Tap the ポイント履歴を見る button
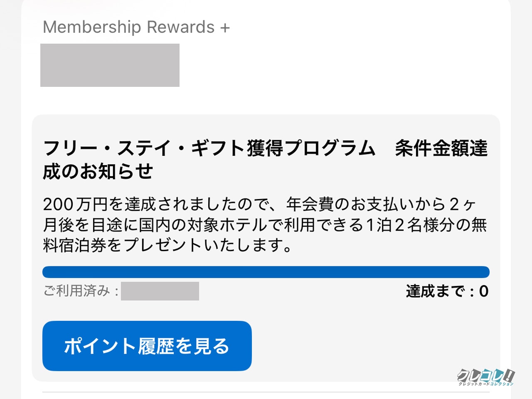The height and width of the screenshot is (399, 532). [x=147, y=346]
